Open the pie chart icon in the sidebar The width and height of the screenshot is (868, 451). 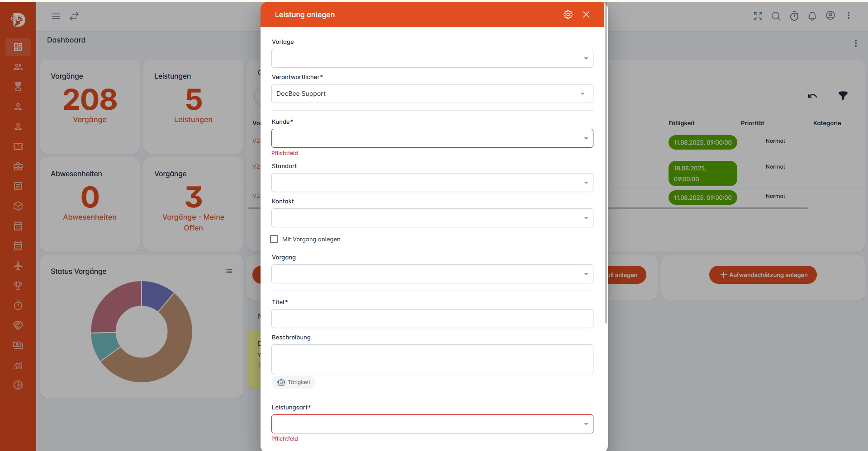coord(18,385)
